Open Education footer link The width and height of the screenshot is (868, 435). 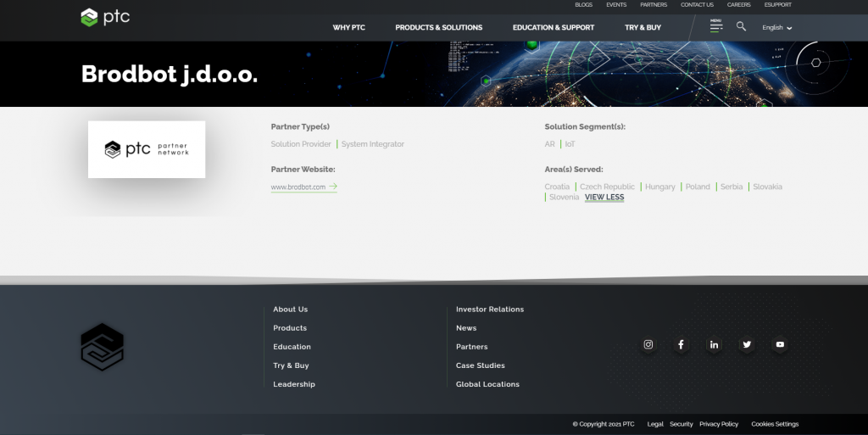[x=292, y=347]
